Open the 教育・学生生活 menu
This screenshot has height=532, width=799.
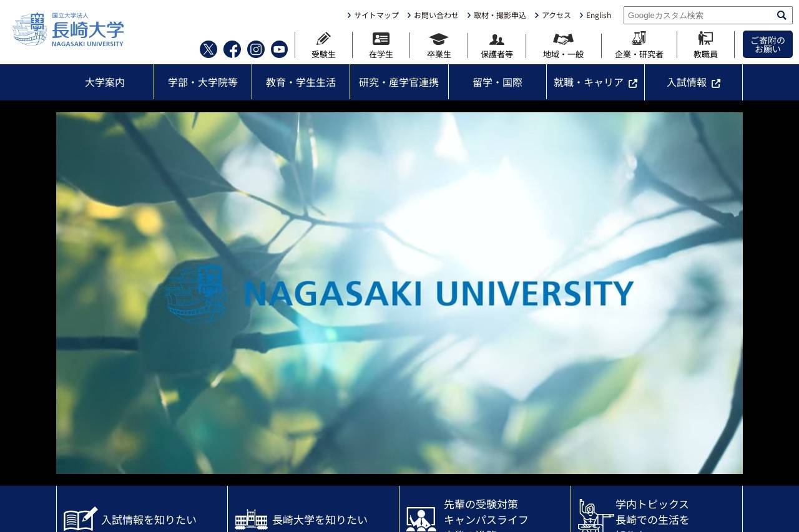[x=301, y=82]
